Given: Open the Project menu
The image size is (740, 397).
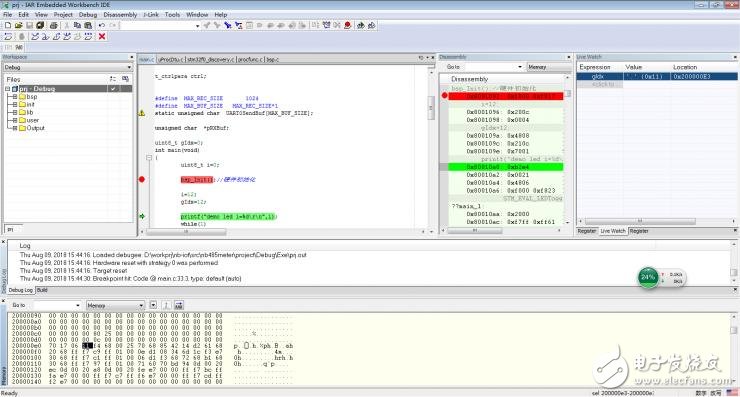Looking at the screenshot, I should click(x=63, y=15).
